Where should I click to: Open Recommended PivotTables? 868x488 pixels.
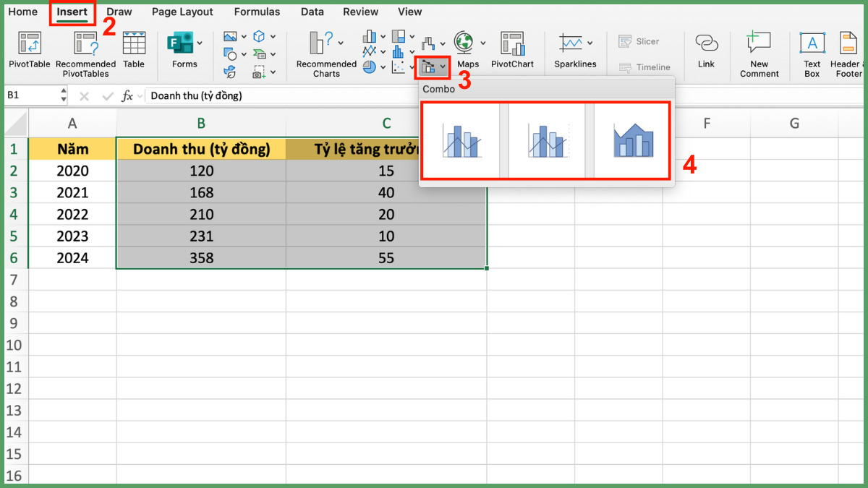[x=85, y=43]
